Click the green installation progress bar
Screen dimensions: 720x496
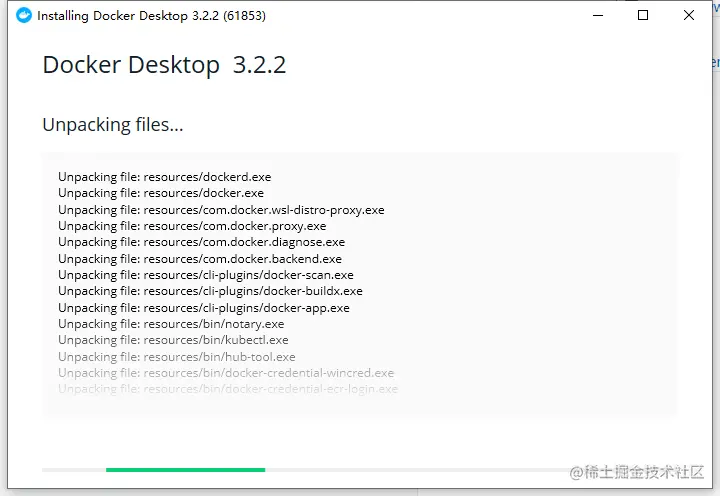pos(186,470)
